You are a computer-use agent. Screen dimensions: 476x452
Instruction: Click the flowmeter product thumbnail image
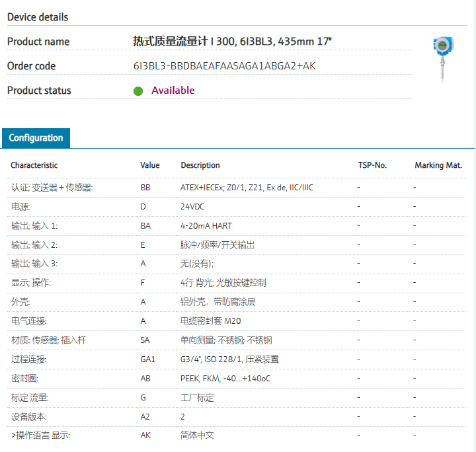441,59
